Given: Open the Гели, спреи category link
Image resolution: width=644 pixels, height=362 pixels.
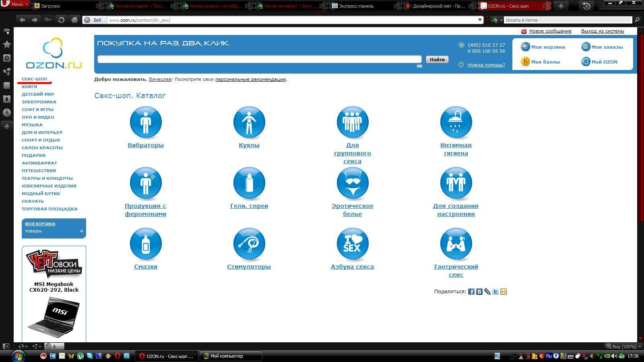Looking at the screenshot, I should tap(249, 206).
